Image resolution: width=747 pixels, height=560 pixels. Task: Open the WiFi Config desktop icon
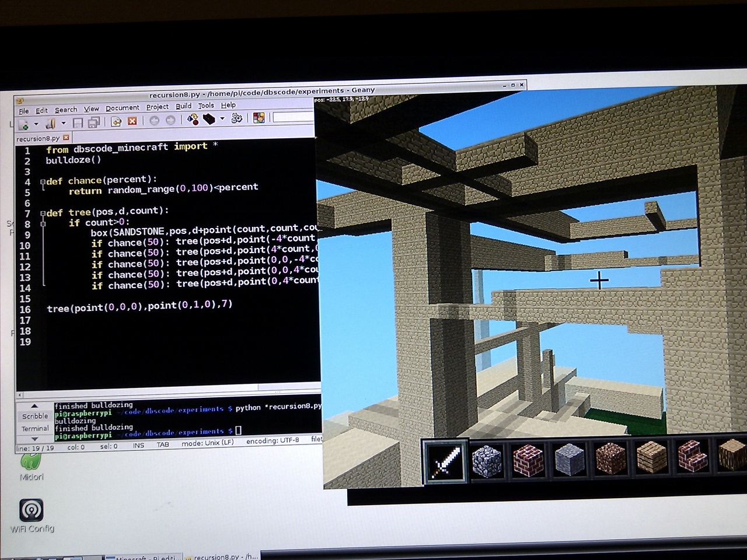click(x=32, y=516)
